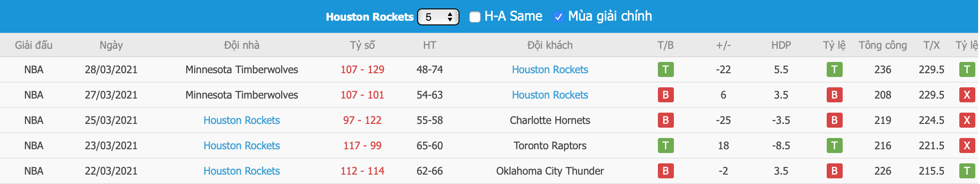Click green T over/under badge in 22/03/2021 row
This screenshot has width=980, height=184.
click(x=967, y=171)
